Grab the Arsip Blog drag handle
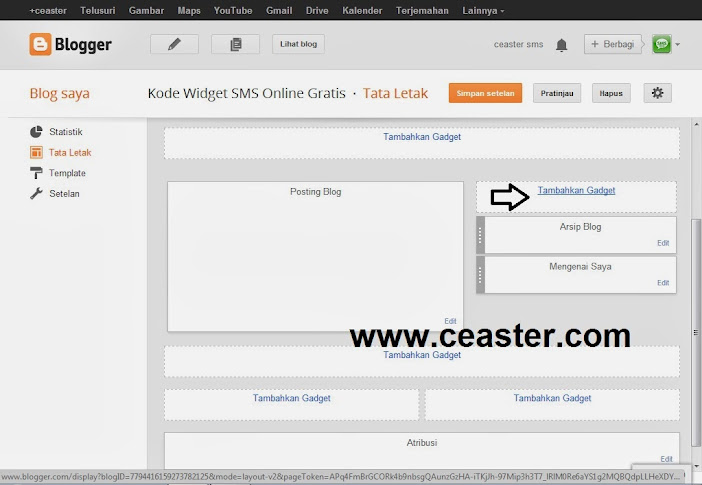This screenshot has height=485, width=702. 480,235
